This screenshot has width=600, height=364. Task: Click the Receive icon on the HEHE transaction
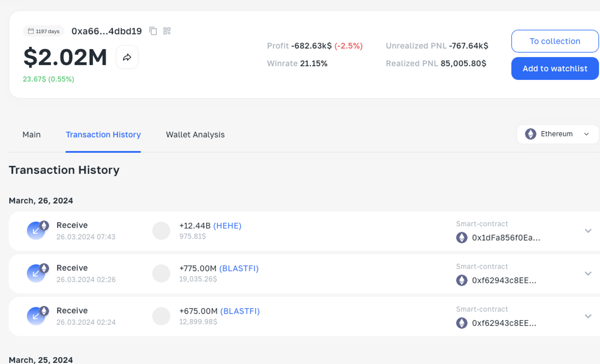37,231
